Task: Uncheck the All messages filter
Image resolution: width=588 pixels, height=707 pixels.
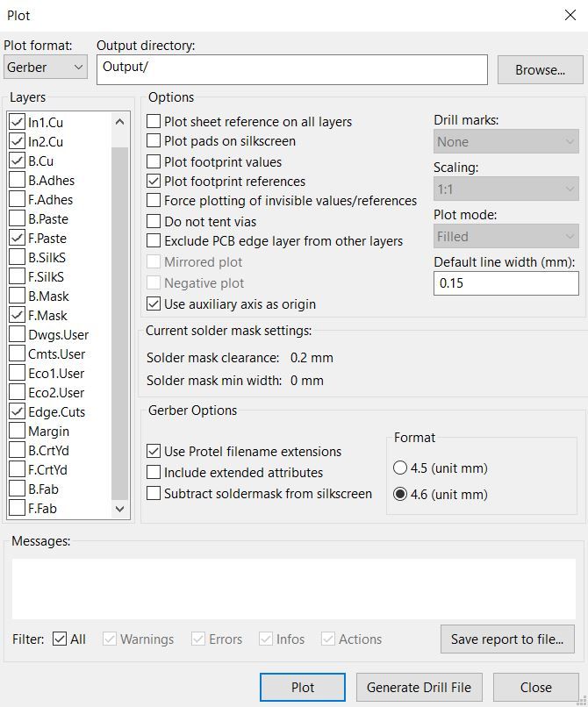Action: pyautogui.click(x=59, y=639)
